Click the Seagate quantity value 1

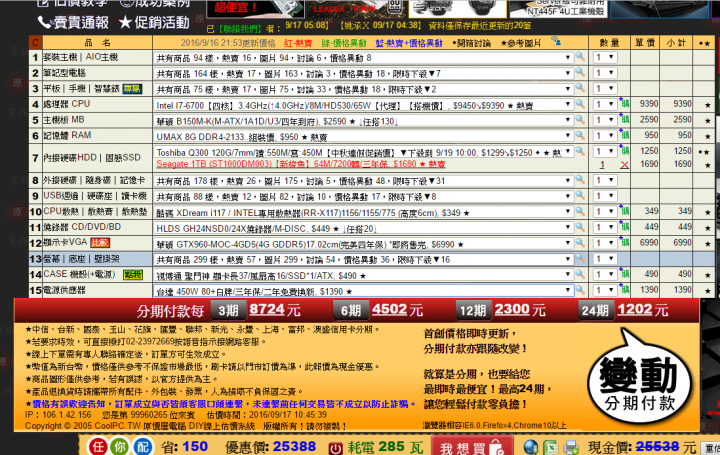[x=602, y=165]
